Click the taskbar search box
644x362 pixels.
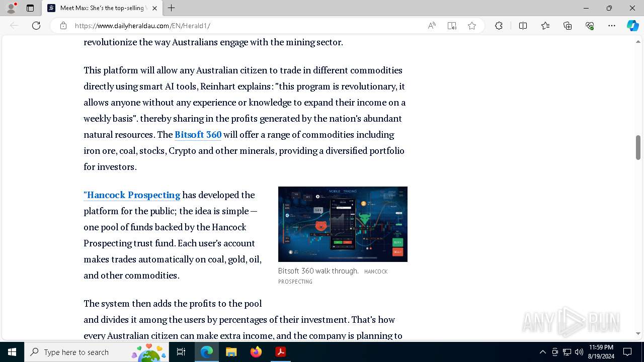[96, 352]
